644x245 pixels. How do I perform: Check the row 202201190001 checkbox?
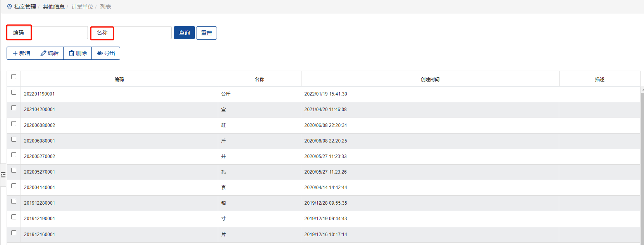pos(14,92)
